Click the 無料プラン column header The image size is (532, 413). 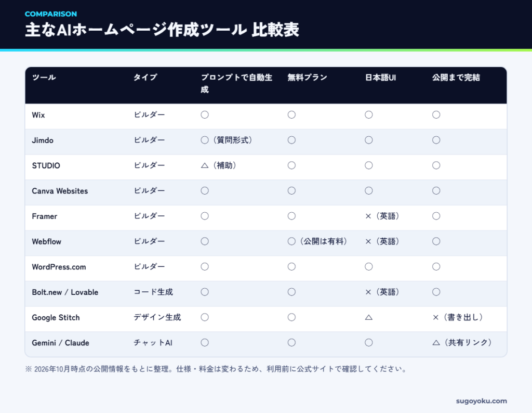coord(308,78)
